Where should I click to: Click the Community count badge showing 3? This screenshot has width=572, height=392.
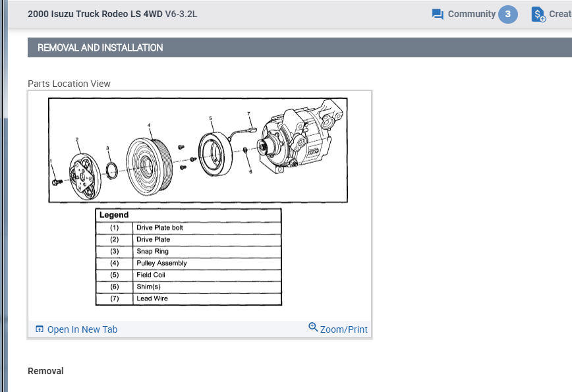click(508, 14)
